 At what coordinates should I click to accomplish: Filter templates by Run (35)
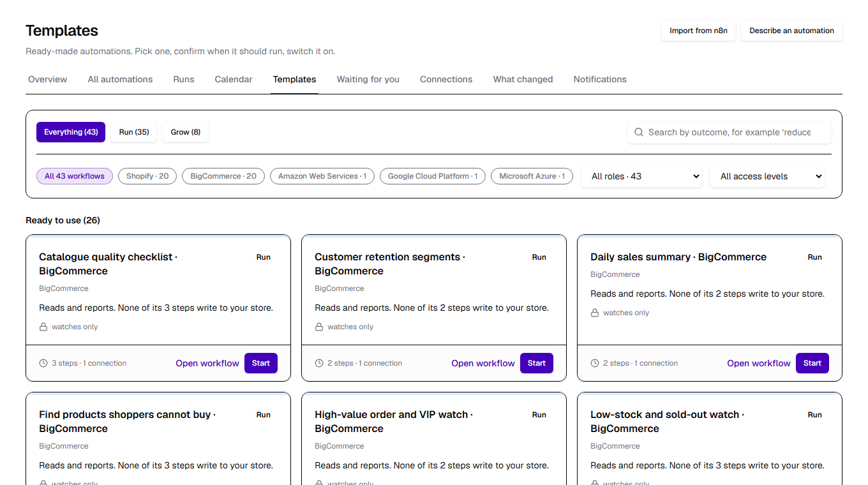coord(134,132)
